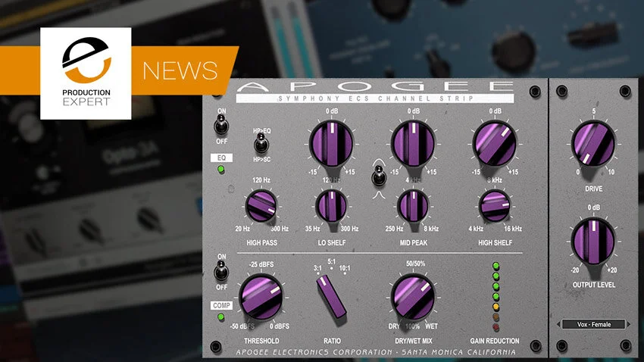
Task: Click the Dry/Wet Mix knob
Action: [413, 297]
